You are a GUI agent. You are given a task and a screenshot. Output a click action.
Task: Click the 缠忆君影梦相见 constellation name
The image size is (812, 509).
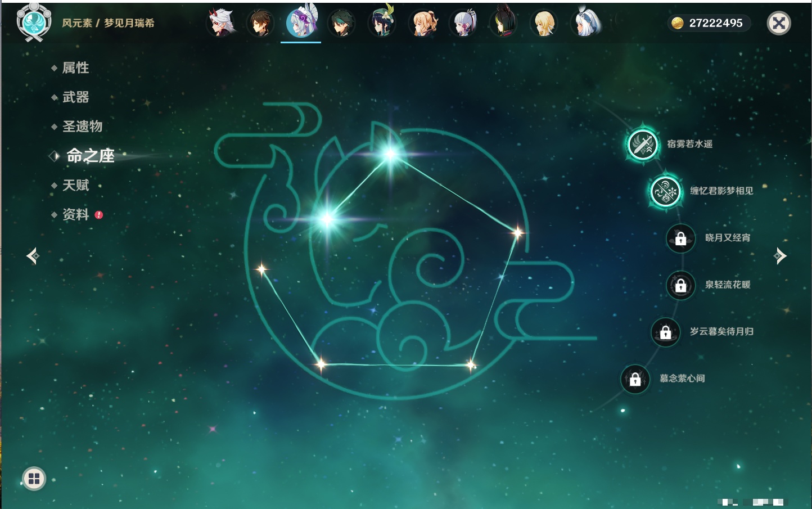click(721, 191)
